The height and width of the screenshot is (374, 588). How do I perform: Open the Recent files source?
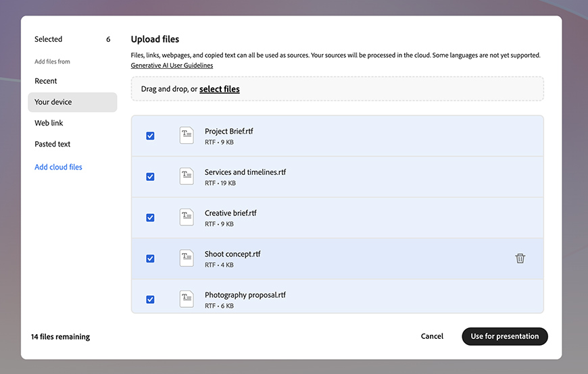click(x=46, y=81)
